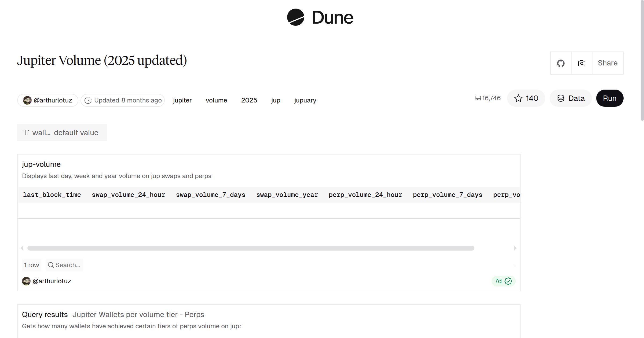Viewport: 644px width, 338px height.
Task: Run the query with the Run button
Action: click(610, 98)
